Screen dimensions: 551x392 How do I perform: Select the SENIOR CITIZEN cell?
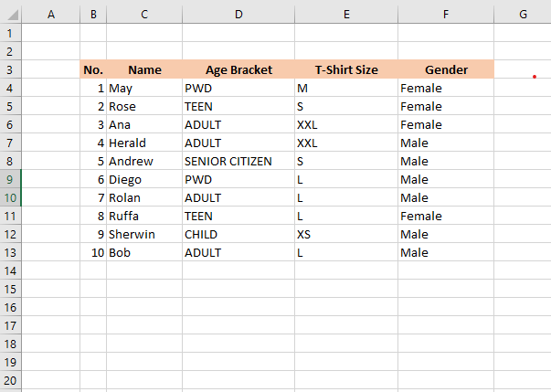click(x=238, y=161)
